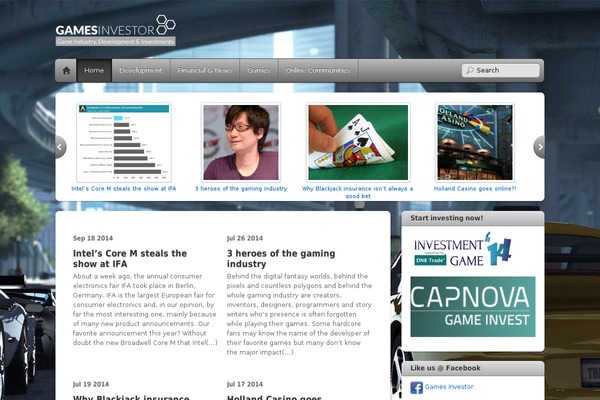This screenshot has width=600, height=400.
Task: Click the magnifier icon in the search box
Action: coord(470,70)
